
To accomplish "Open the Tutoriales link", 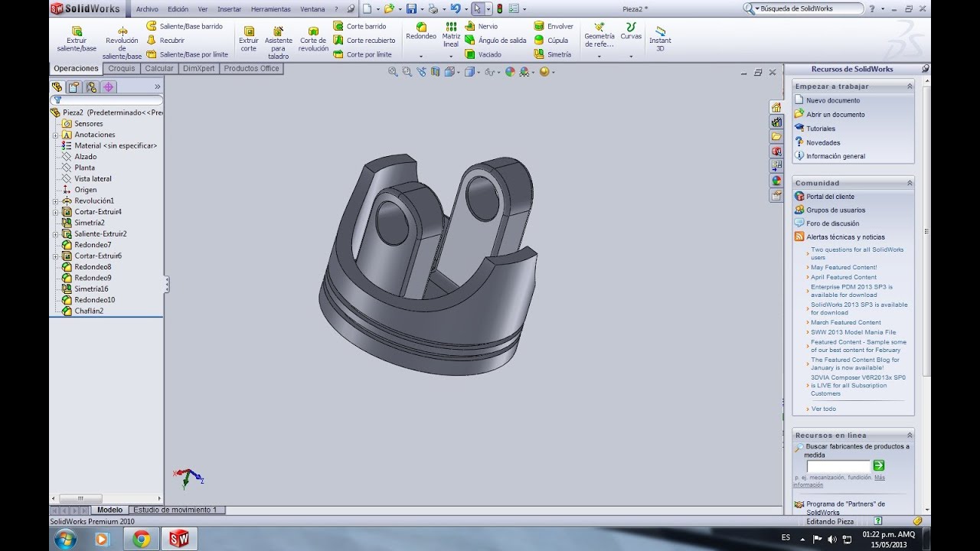I will 821,129.
